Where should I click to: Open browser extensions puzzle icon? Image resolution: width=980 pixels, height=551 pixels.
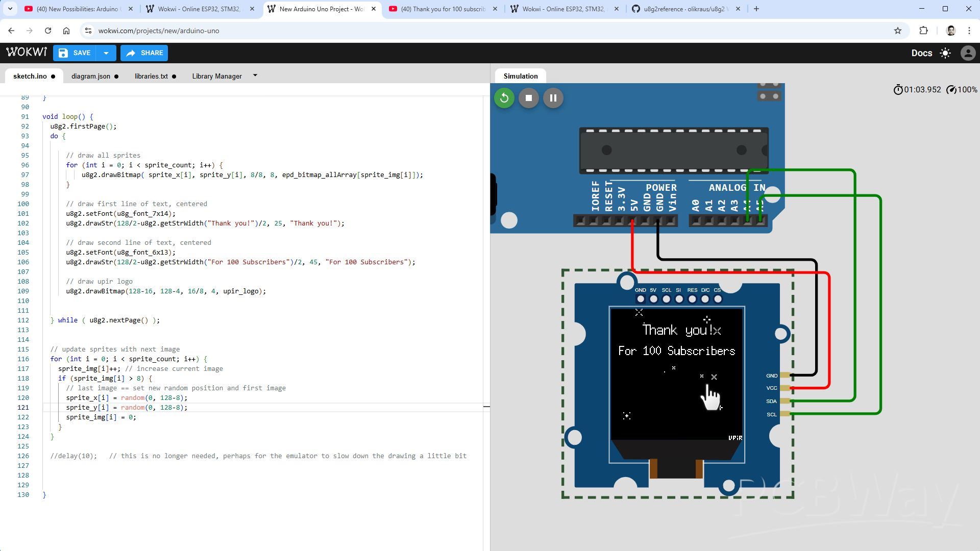[x=923, y=31]
